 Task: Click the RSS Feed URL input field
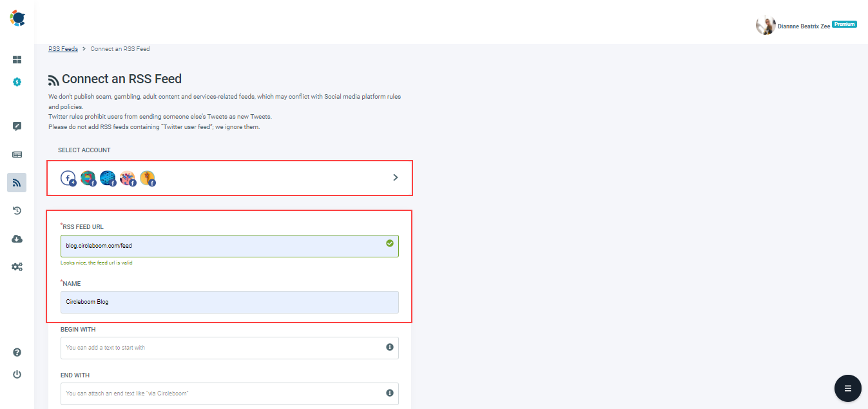coord(229,246)
